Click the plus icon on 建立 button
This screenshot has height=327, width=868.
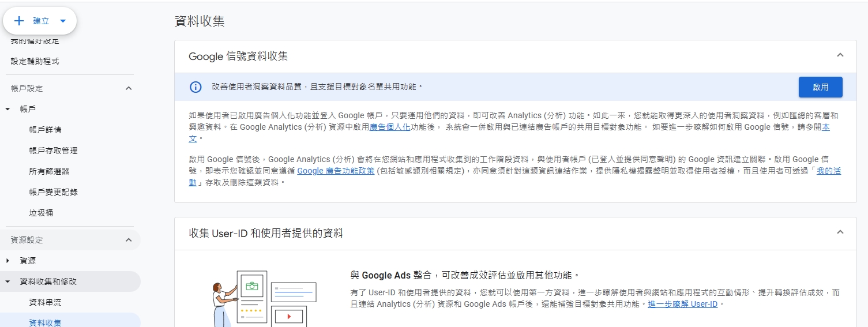pos(19,21)
